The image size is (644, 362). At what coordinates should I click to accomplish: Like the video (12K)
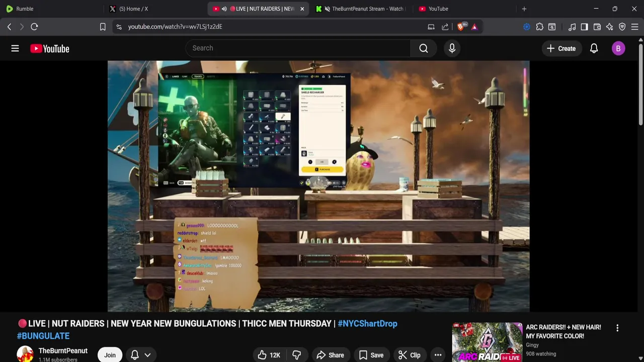tap(269, 355)
